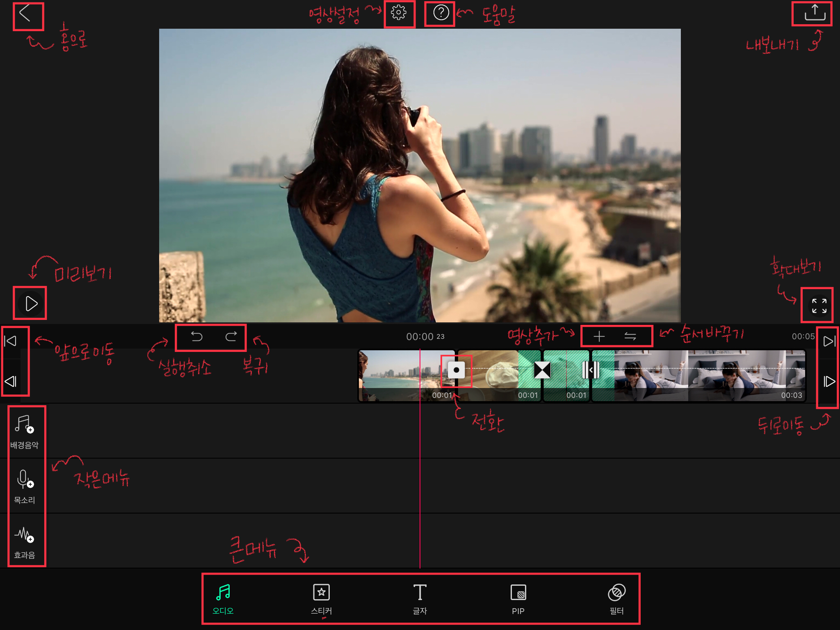Open the help question mark icon
The width and height of the screenshot is (840, 630).
441,13
